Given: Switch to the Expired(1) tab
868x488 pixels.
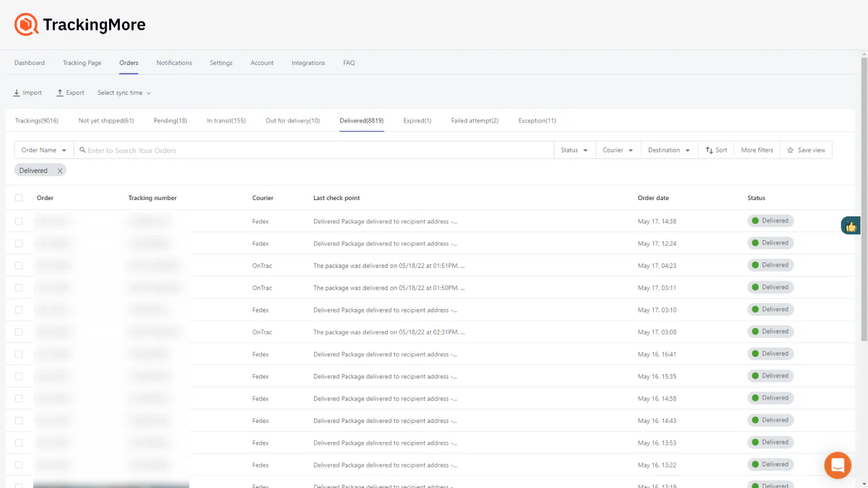Looking at the screenshot, I should click(417, 121).
